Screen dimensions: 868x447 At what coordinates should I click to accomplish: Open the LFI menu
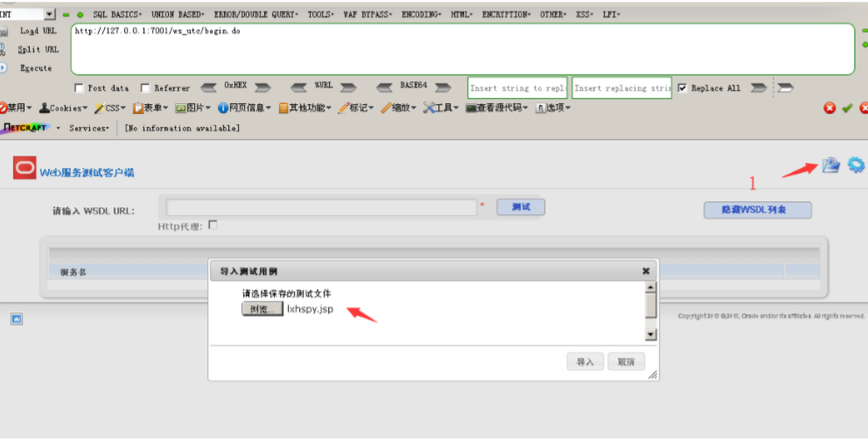click(611, 15)
